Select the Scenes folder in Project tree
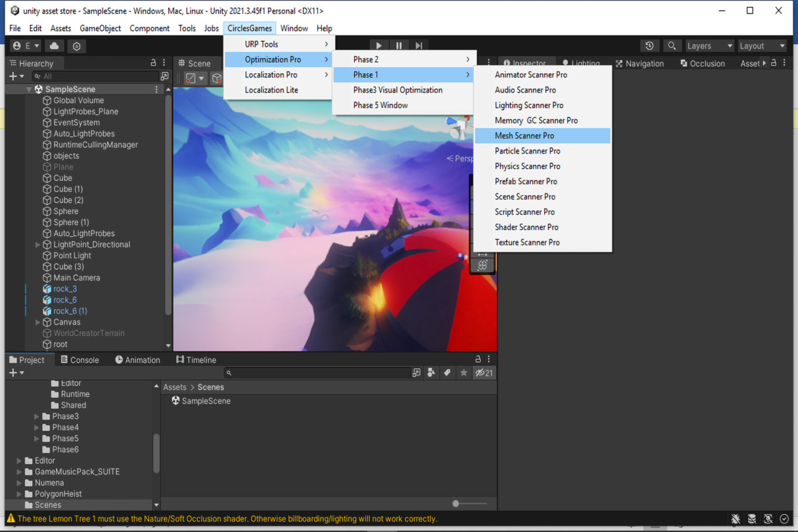Image resolution: width=798 pixels, height=532 pixels. point(48,505)
